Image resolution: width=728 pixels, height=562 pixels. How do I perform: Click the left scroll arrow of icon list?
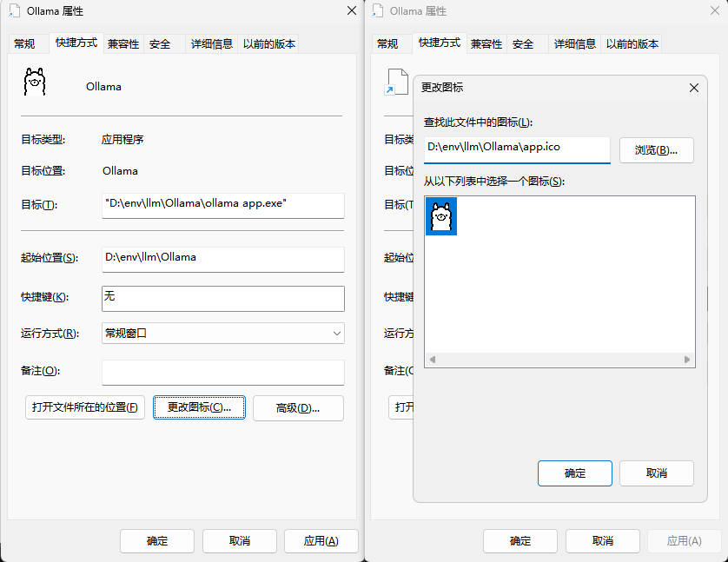pyautogui.click(x=432, y=360)
